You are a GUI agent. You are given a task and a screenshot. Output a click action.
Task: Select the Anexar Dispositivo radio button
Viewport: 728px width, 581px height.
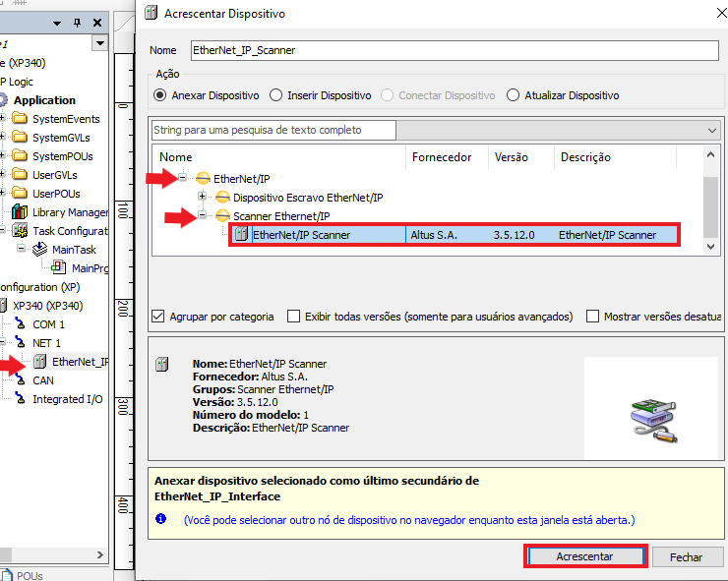click(160, 95)
